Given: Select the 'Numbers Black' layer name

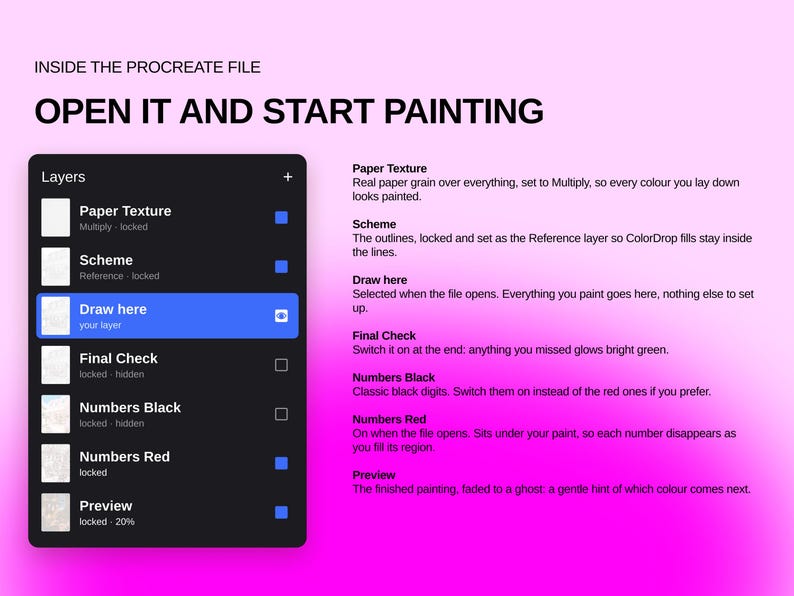Looking at the screenshot, I should 130,408.
